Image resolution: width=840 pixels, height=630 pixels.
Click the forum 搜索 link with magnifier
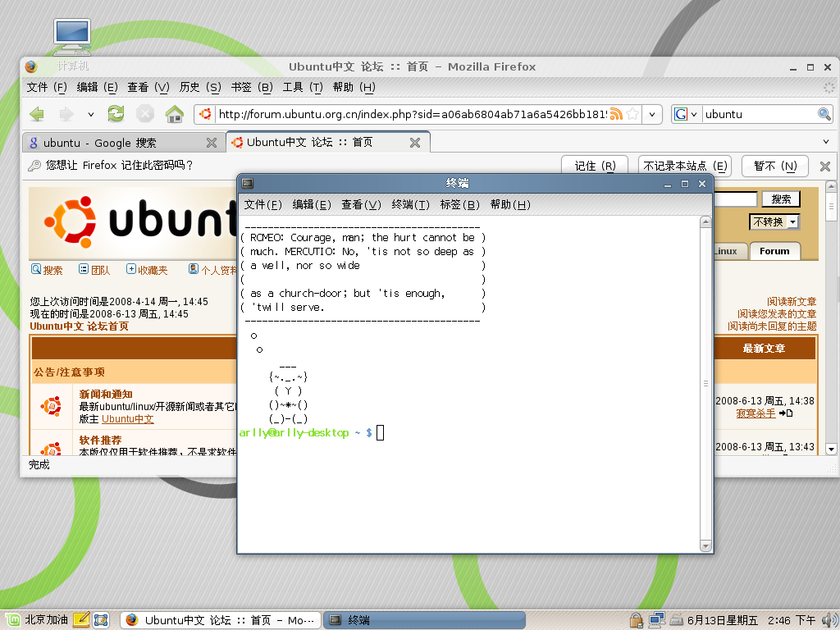click(x=47, y=269)
